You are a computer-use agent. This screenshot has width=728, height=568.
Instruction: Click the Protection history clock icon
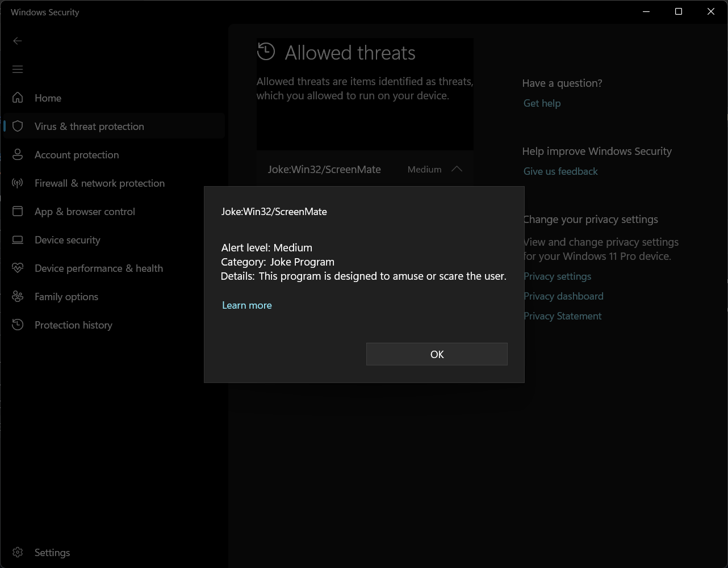tap(18, 325)
